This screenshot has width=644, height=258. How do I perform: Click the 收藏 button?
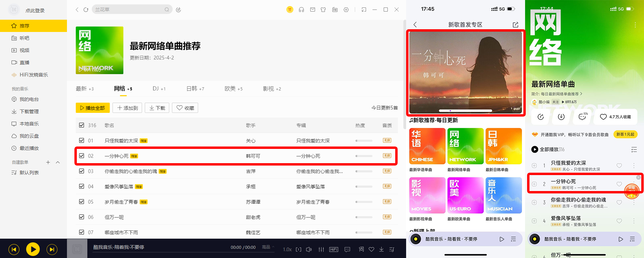185,108
